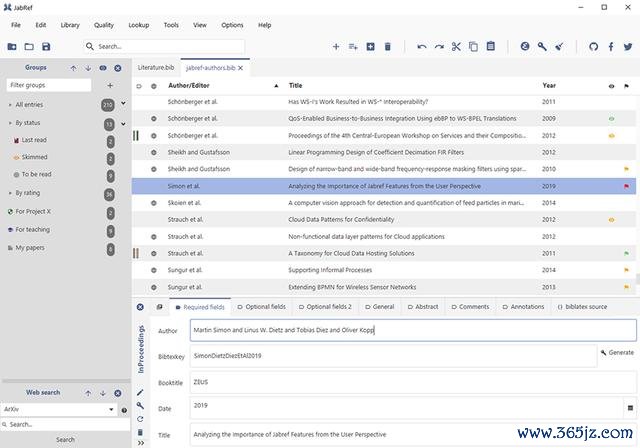Open the ArXiv web search dropdown
This screenshot has height=448, width=640.
112,409
